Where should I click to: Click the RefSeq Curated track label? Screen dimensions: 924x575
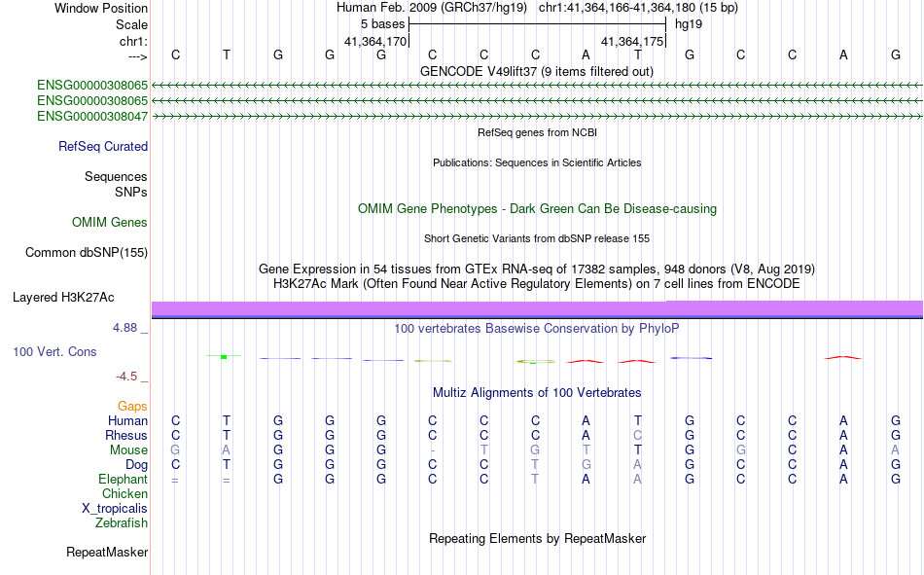pyautogui.click(x=103, y=146)
